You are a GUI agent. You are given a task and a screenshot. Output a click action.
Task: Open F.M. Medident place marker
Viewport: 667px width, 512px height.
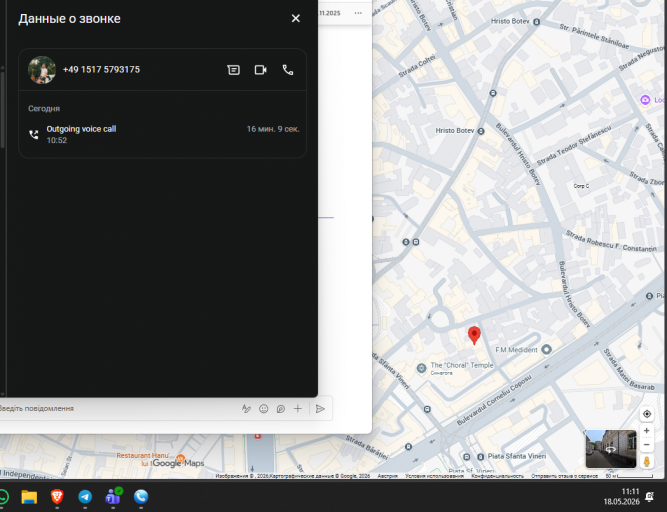(547, 350)
